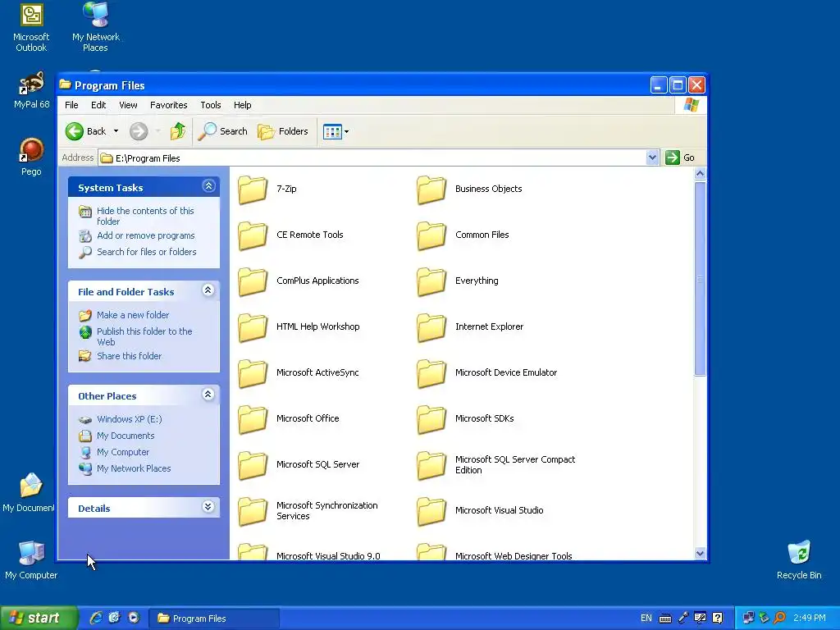Viewport: 840px width, 630px height.
Task: Open My Computer in Other Places
Action: (123, 452)
